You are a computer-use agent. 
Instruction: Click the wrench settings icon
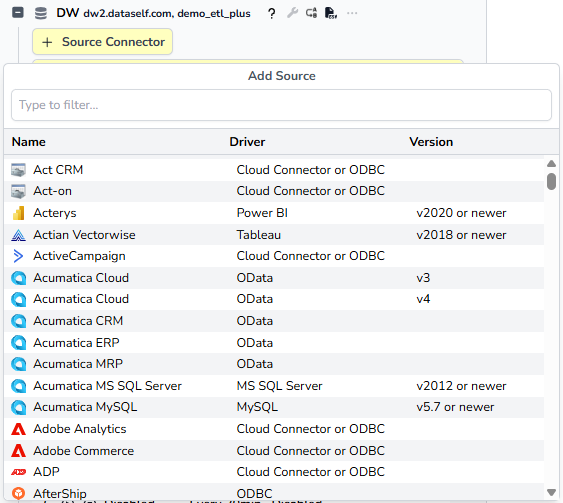tap(292, 13)
